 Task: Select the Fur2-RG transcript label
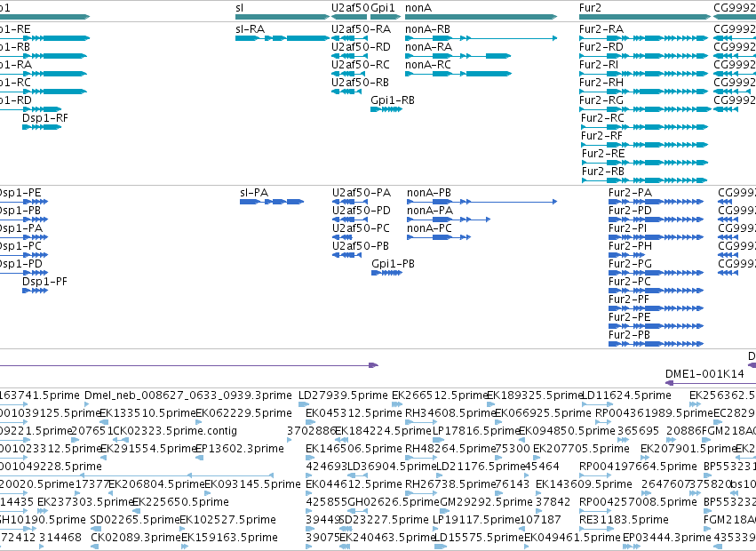[601, 100]
